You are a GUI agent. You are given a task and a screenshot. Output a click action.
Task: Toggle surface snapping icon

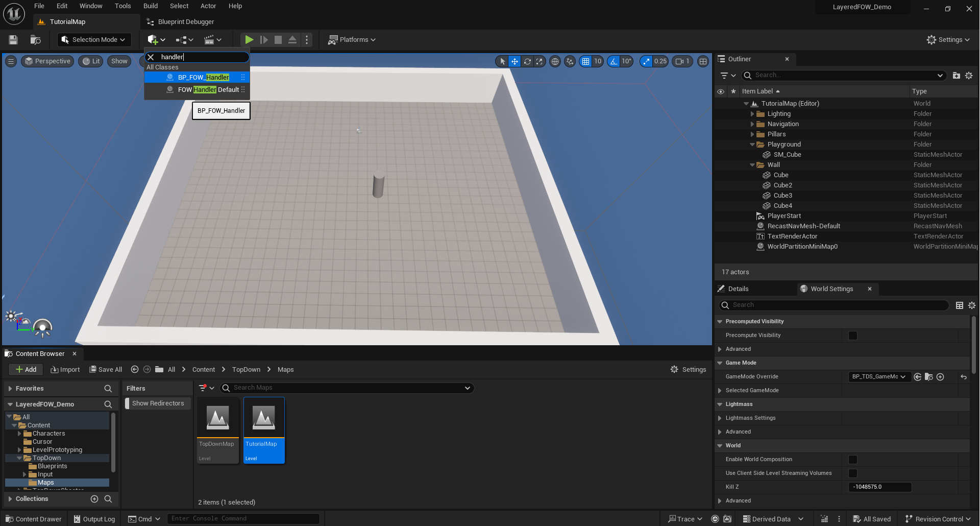click(x=570, y=61)
